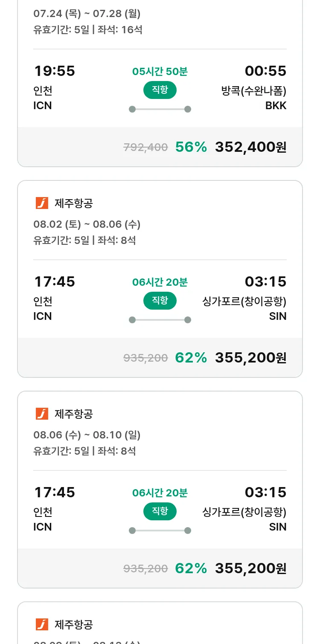Open 08.06 (수) ~ 08.10 (일) date range
Screen dimensions: 320x644
click(87, 435)
